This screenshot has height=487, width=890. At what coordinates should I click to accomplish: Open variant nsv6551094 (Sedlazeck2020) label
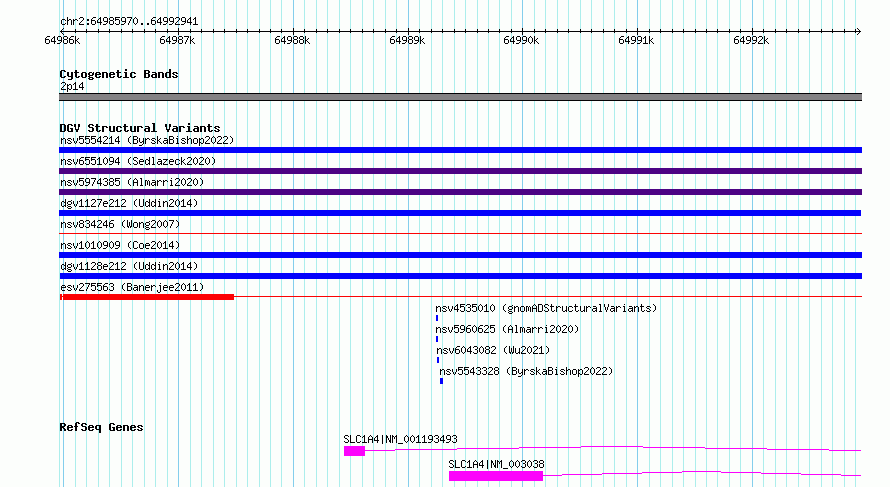138,161
